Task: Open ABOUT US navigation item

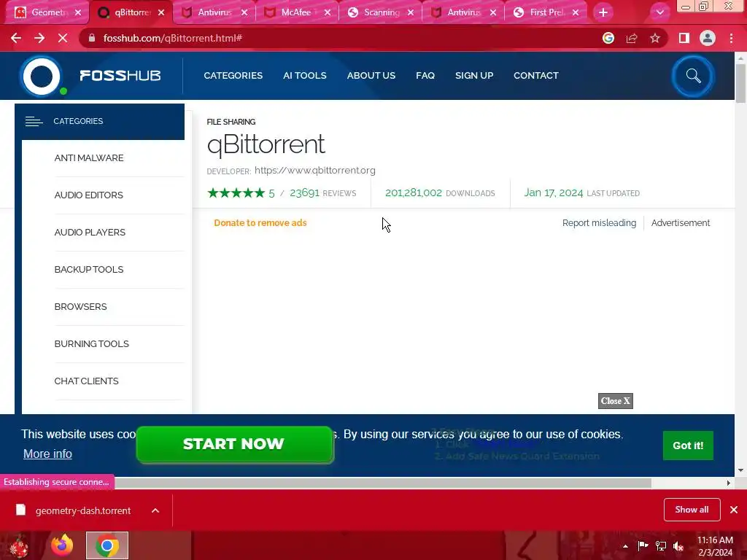Action: tap(371, 76)
